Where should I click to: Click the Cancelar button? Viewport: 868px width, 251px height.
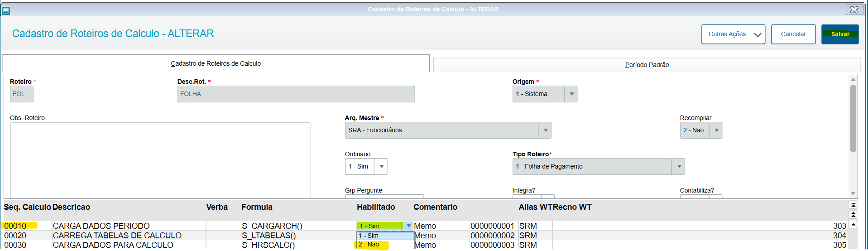793,34
